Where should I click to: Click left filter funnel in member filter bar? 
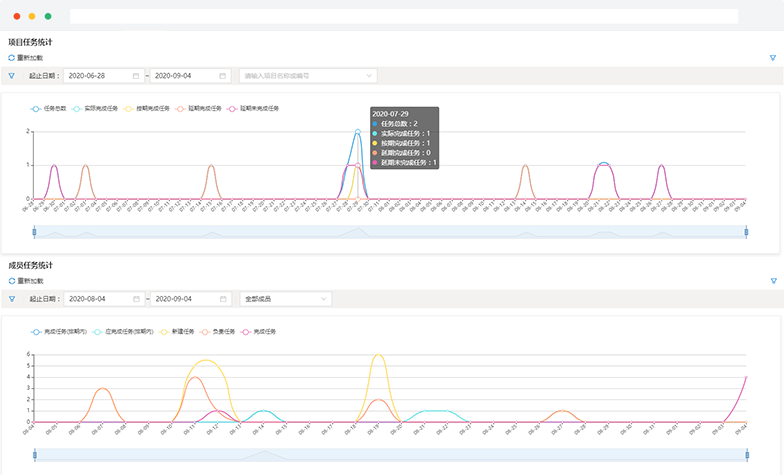pyautogui.click(x=12, y=299)
